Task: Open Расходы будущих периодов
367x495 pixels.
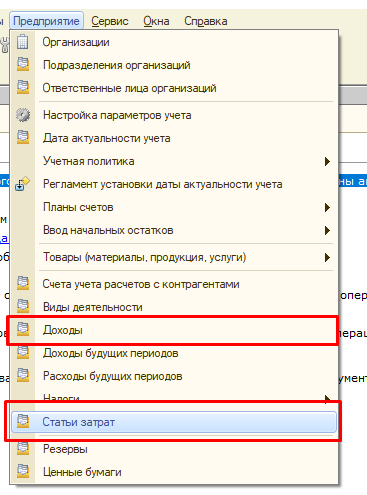Action: click(x=174, y=376)
